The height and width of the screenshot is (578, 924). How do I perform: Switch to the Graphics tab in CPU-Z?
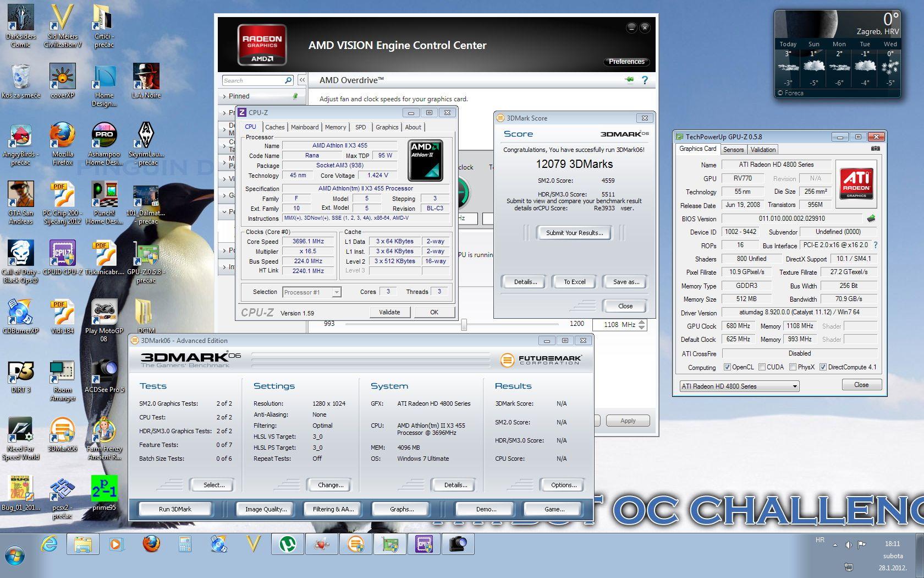(387, 127)
